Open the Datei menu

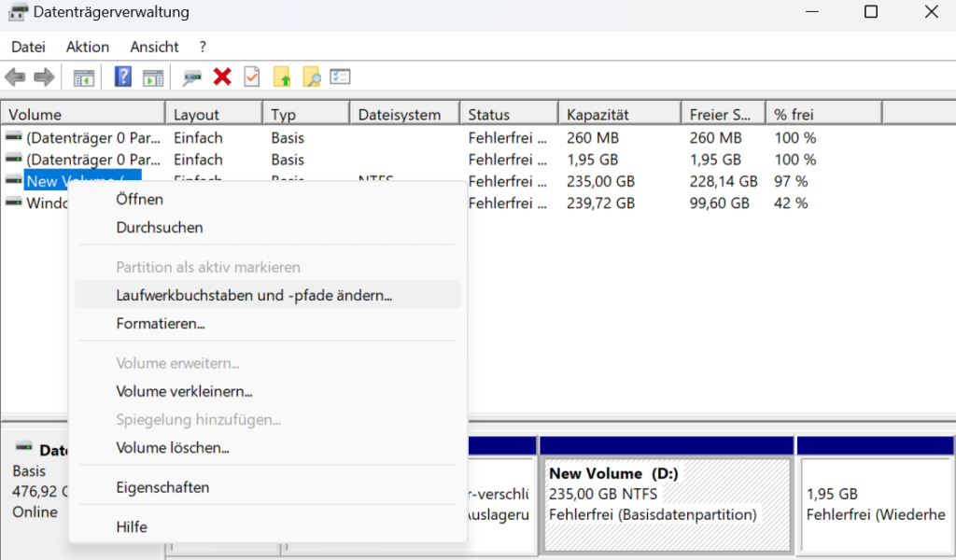[28, 47]
